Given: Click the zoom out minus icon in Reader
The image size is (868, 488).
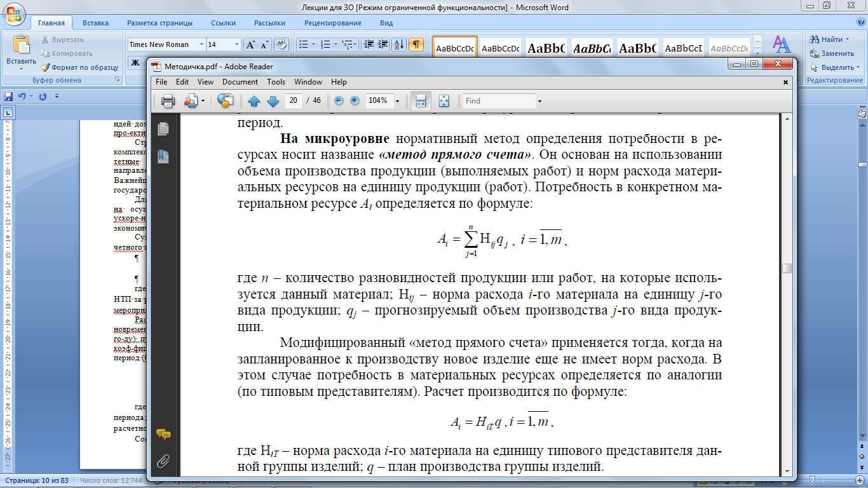Looking at the screenshot, I should (x=339, y=101).
